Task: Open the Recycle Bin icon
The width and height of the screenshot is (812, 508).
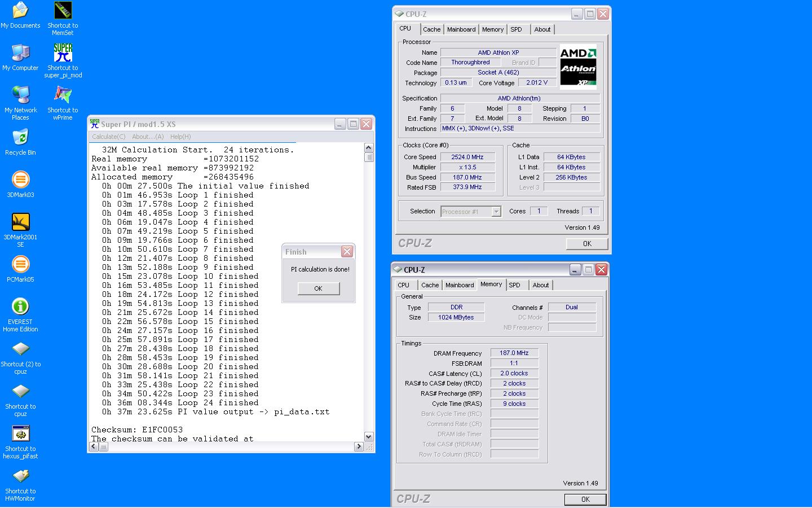Action: (x=20, y=142)
